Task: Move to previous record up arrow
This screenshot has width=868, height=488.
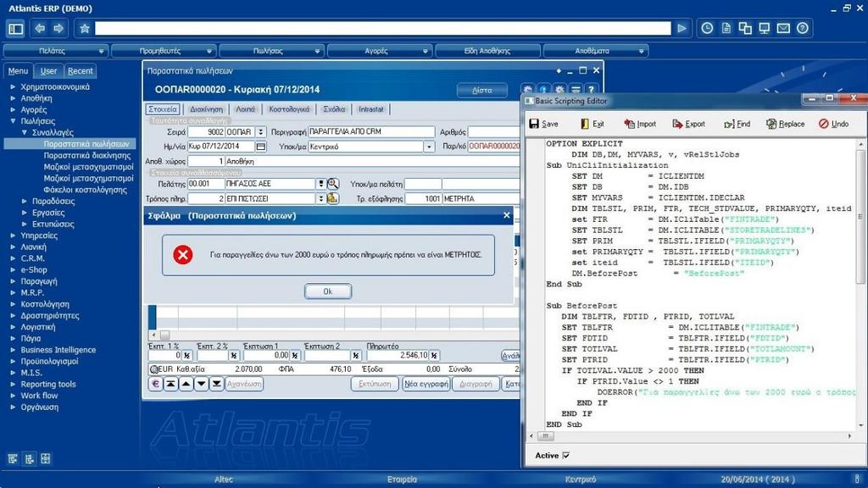Action: click(186, 384)
